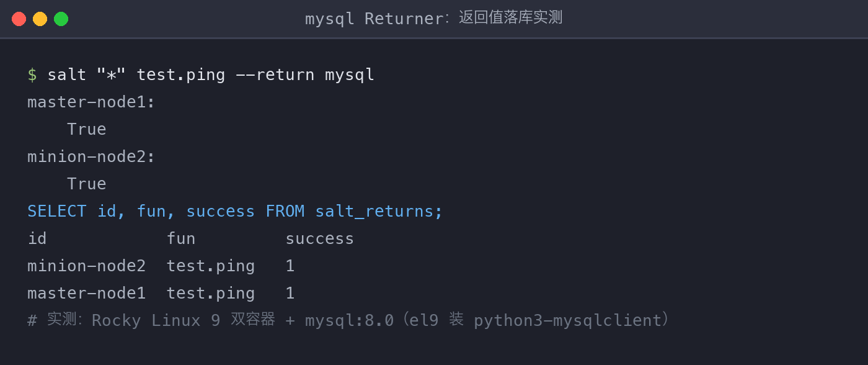Click the True value under minion-node2

pos(87,184)
